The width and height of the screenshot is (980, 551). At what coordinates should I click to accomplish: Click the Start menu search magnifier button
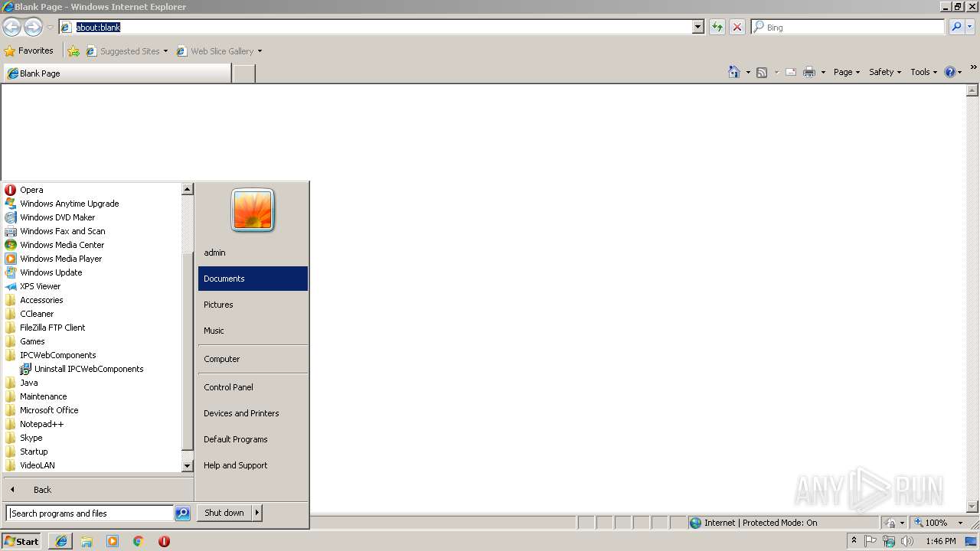[182, 514]
